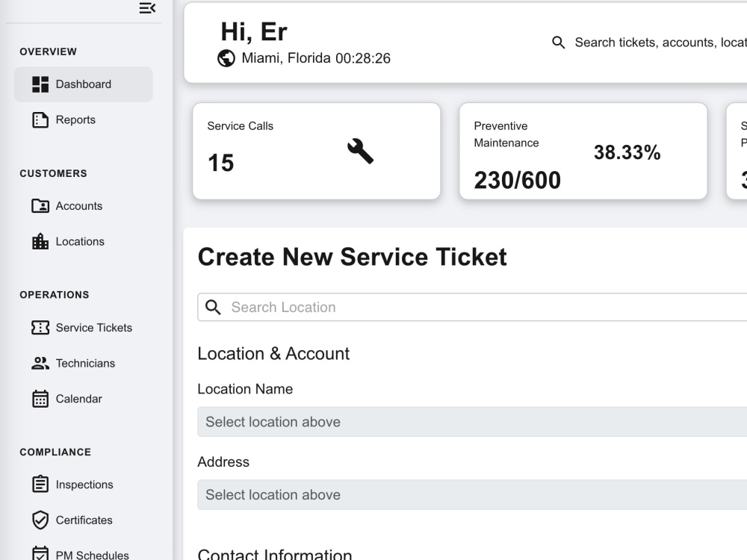Click the Location Name field
Image resolution: width=747 pixels, height=560 pixels.
coord(472,422)
